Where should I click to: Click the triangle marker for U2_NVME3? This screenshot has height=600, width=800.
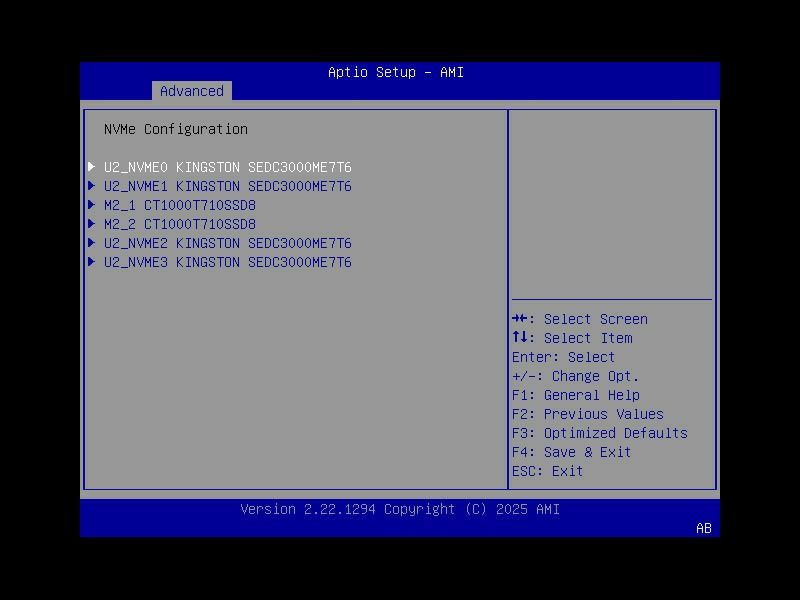92,262
